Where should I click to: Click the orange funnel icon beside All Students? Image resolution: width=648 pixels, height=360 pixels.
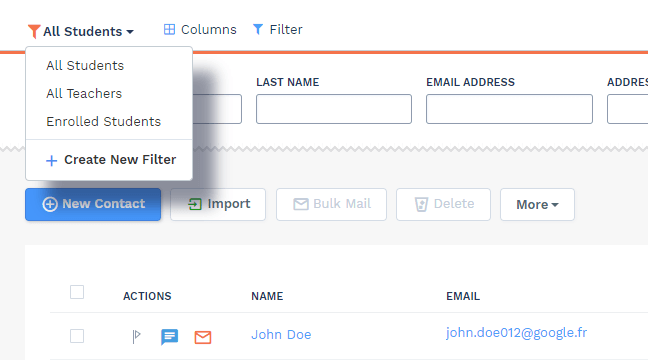tap(34, 31)
